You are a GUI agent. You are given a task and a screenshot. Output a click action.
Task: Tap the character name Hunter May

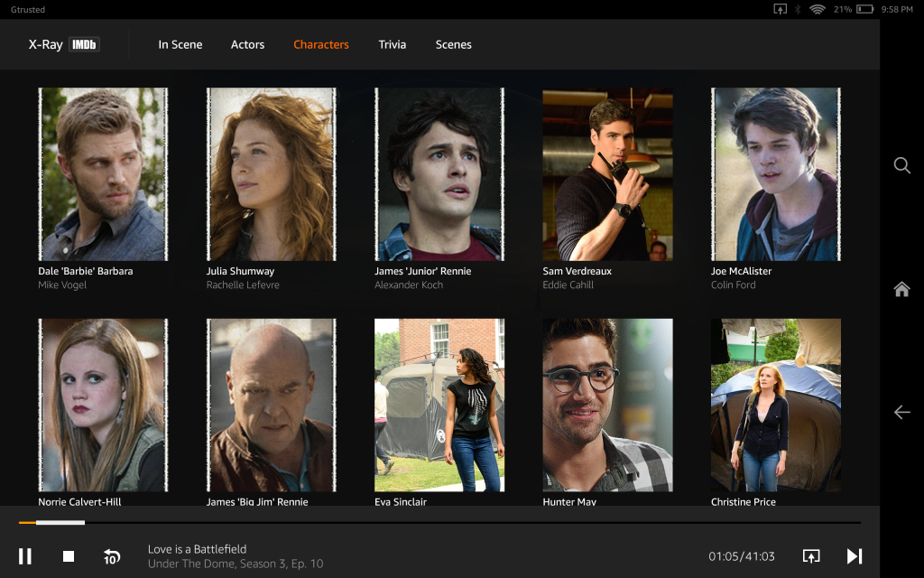click(x=569, y=501)
